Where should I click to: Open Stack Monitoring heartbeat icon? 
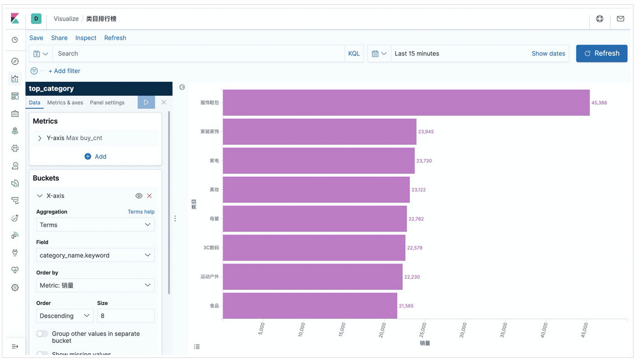click(x=15, y=270)
